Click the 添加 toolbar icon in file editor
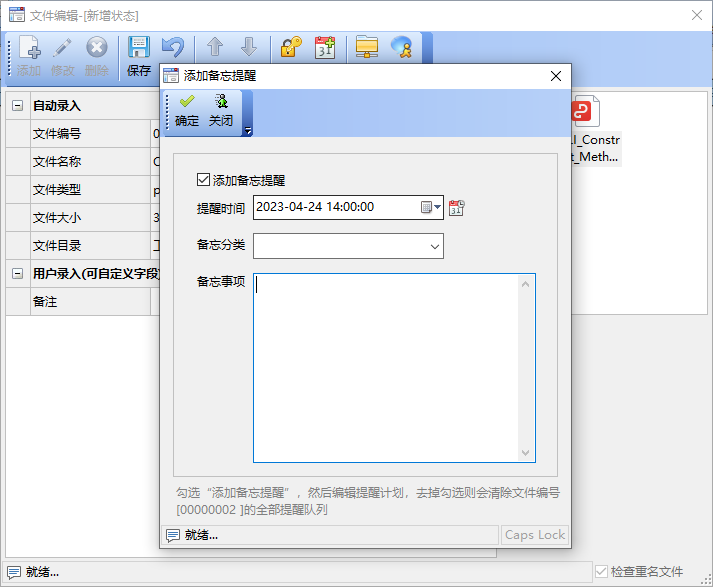Image resolution: width=713 pixels, height=587 pixels. [x=29, y=47]
